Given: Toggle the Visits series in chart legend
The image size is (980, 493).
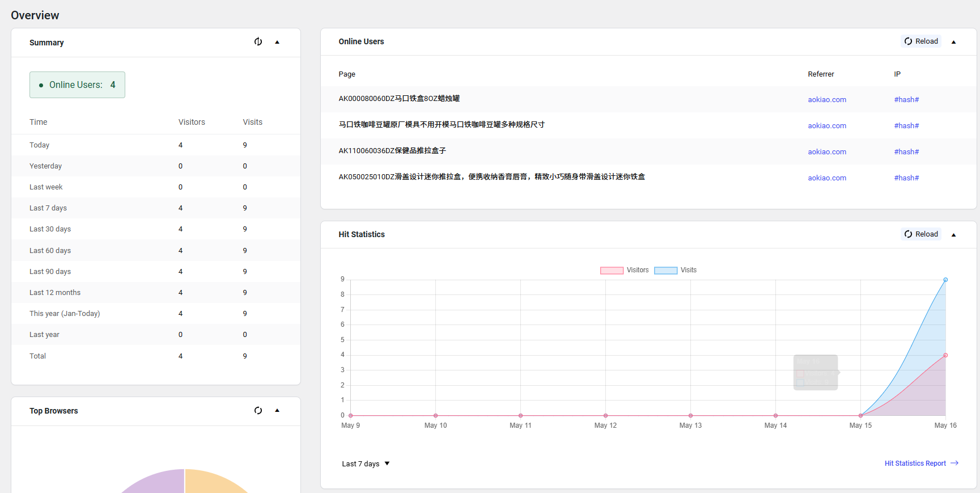Looking at the screenshot, I should (x=676, y=270).
